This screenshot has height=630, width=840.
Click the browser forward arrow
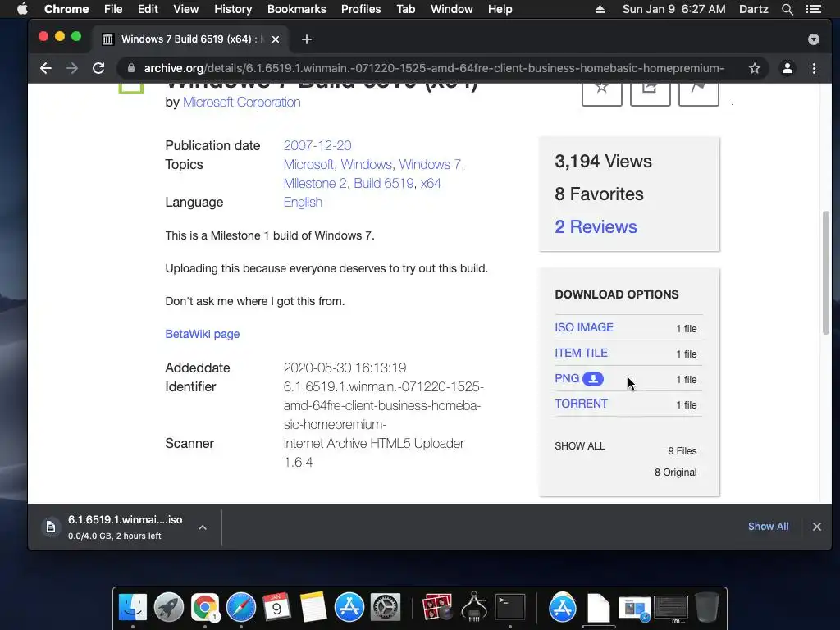click(x=72, y=68)
